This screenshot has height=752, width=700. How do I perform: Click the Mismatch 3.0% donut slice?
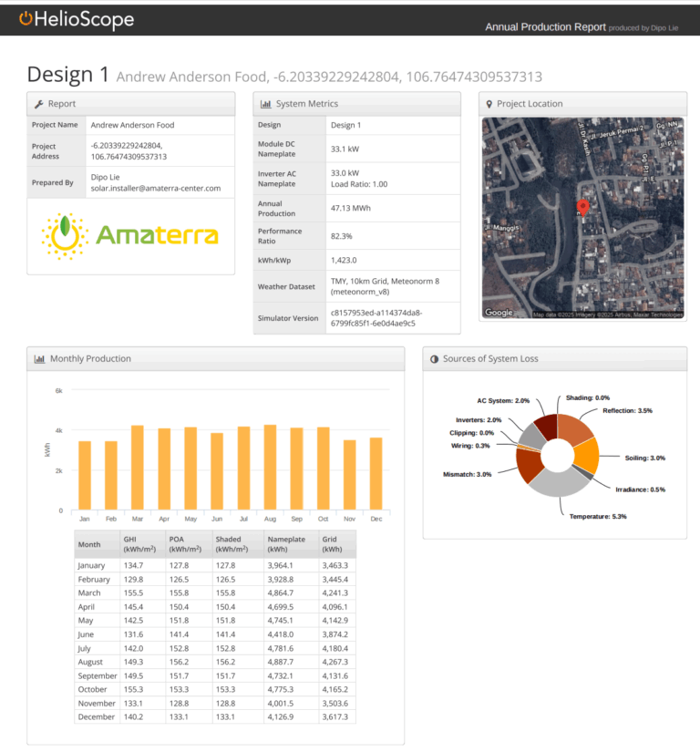tap(528, 464)
